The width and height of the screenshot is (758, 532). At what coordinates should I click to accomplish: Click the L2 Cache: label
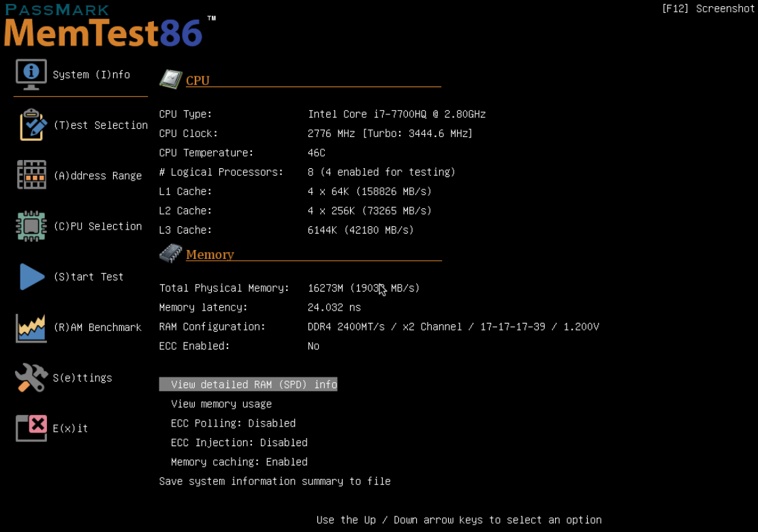pyautogui.click(x=186, y=211)
